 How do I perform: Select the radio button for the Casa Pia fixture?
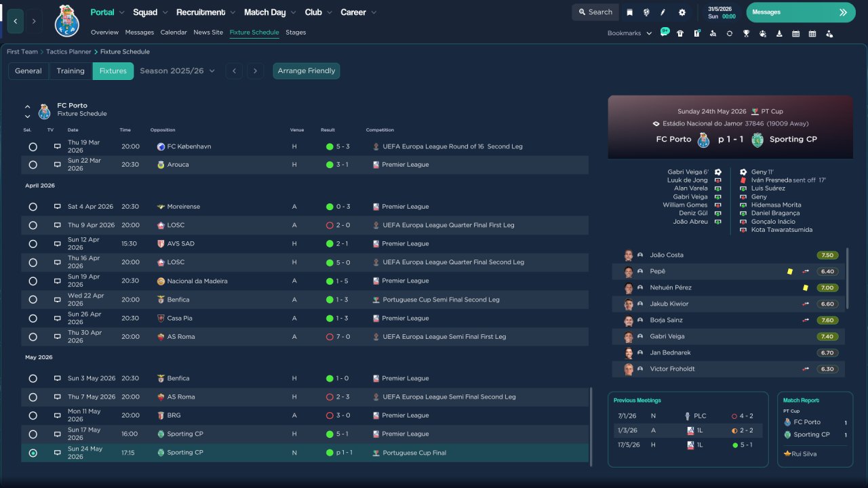(33, 318)
